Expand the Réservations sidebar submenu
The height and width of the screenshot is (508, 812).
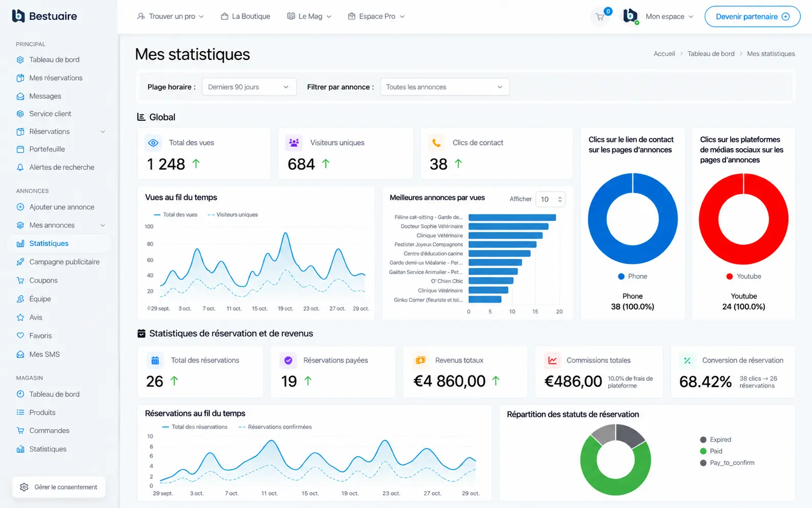103,132
